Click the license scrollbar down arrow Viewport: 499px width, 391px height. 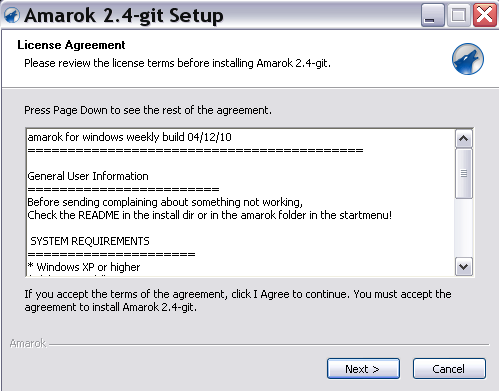coord(464,266)
